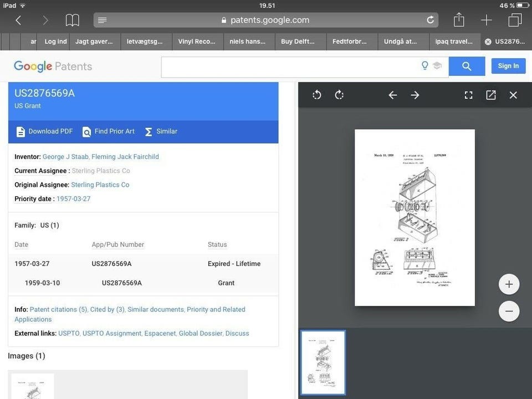Close the US2876 tab
The image size is (532, 399).
coord(488,42)
